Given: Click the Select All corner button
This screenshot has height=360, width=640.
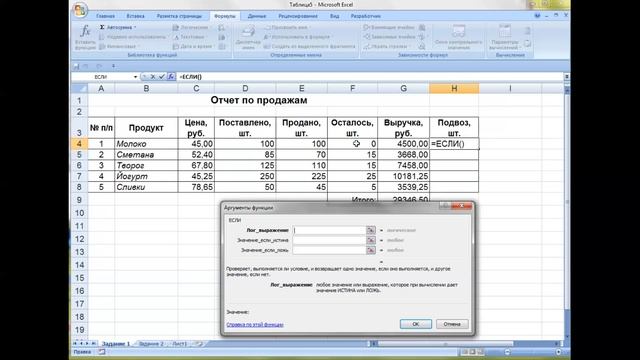Looking at the screenshot, I should coord(79,89).
